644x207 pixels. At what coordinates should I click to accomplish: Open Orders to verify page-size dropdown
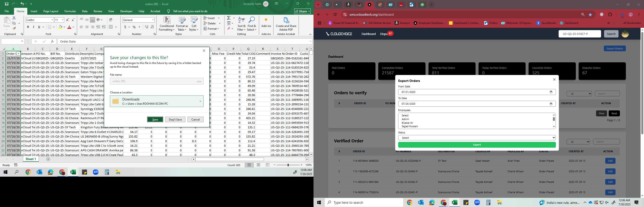click(579, 94)
